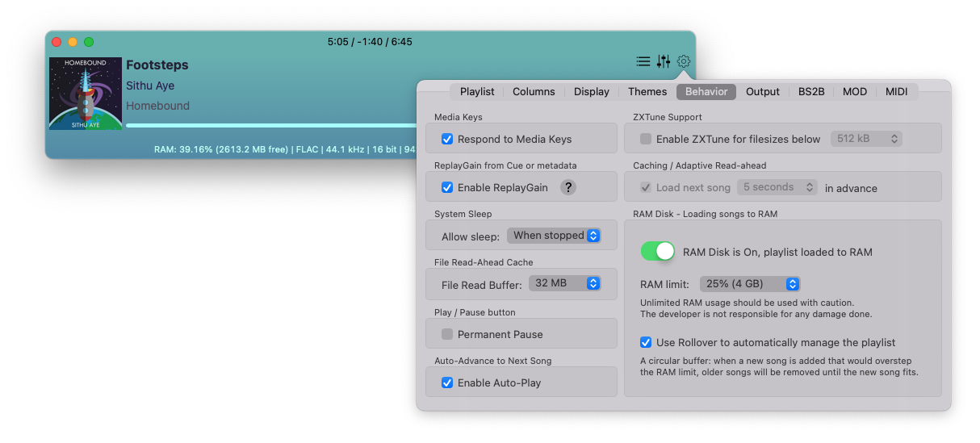
Task: Open the Allow sleep dropdown
Action: [x=555, y=236]
